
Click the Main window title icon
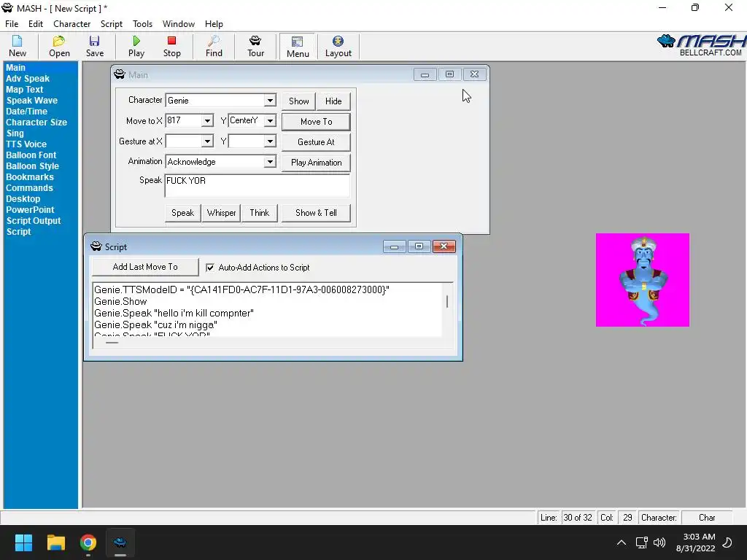[120, 74]
